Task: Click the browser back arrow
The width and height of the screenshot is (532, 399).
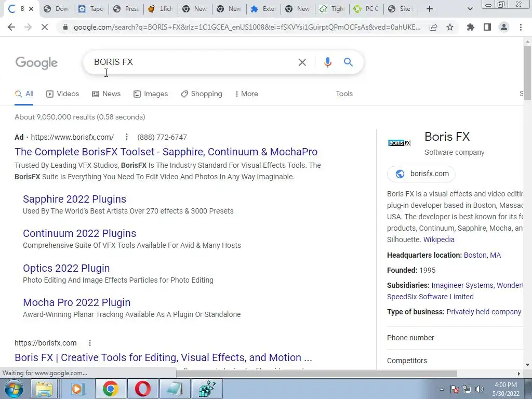Action: (11, 27)
